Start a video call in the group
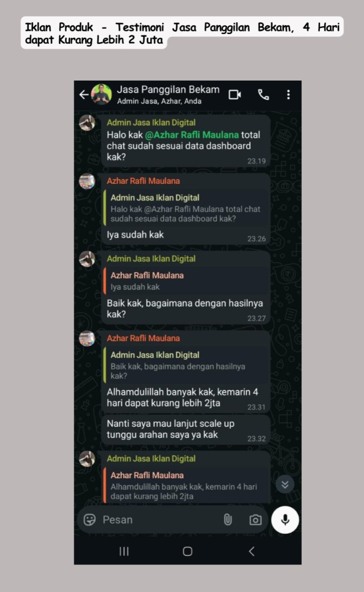 click(235, 95)
